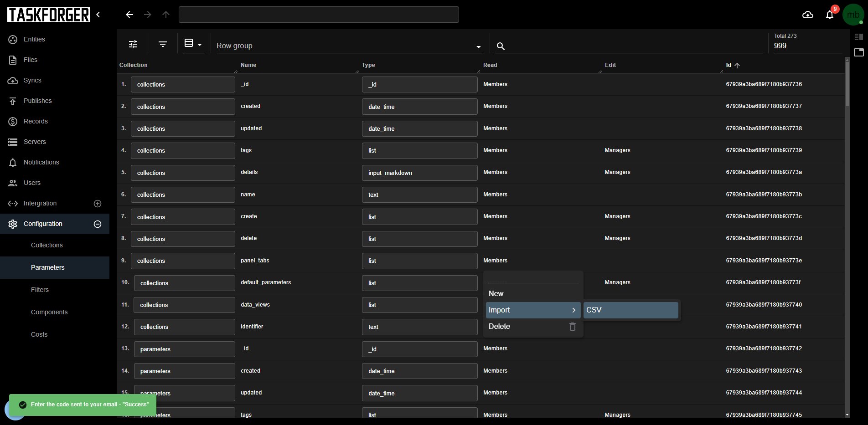
Task: Open Entities in sidebar
Action: (55, 39)
